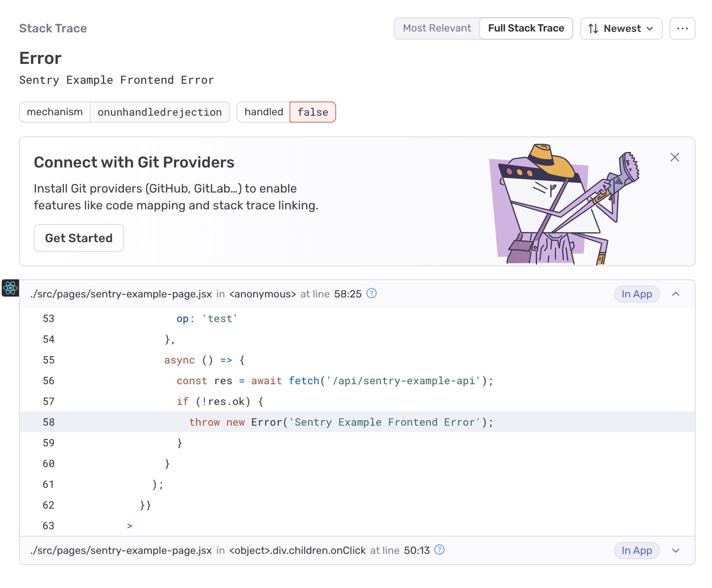
Task: Expand the onClick frame at line 50:13
Action: pyautogui.click(x=676, y=550)
